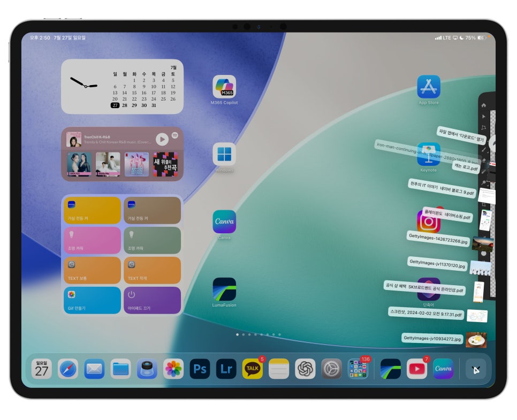Open the iron-man-continuing wallpaper jpg file
Viewport: 517px width, 420px height.
pos(427,153)
